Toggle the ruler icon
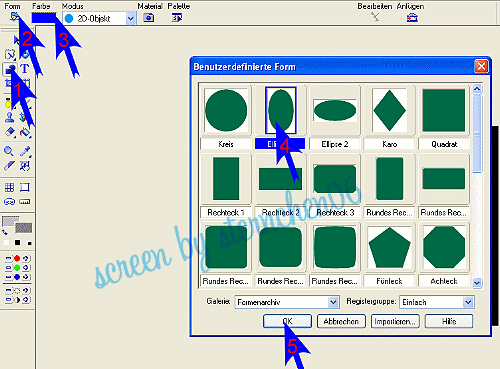This screenshot has height=369, width=500. point(25,202)
